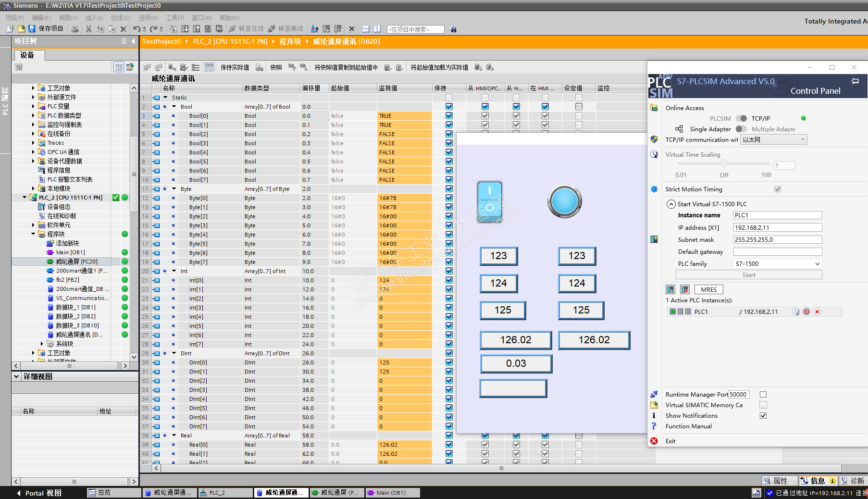Image resolution: width=868 pixels, height=499 pixels.
Task: Toggle retain checkbox for Bool[2] row
Action: 449,134
